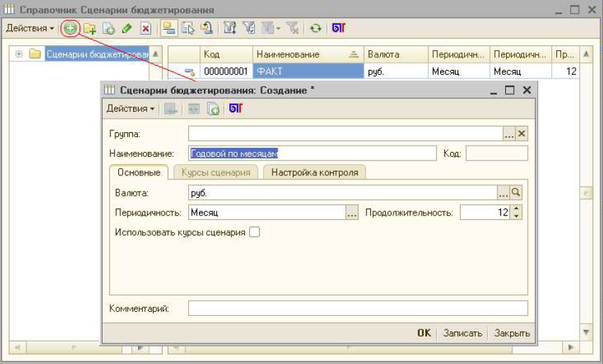Click into the Комментарий input field
This screenshot has height=364, width=603.
point(357,308)
